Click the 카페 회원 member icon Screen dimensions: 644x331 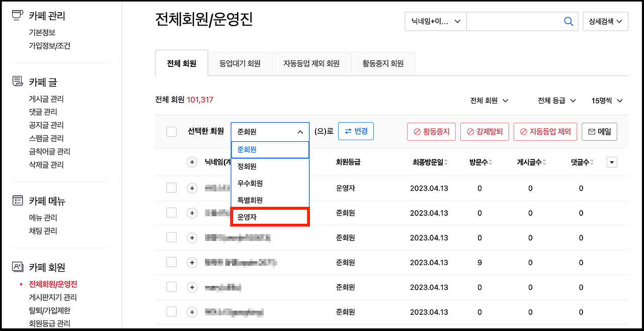[x=18, y=267]
